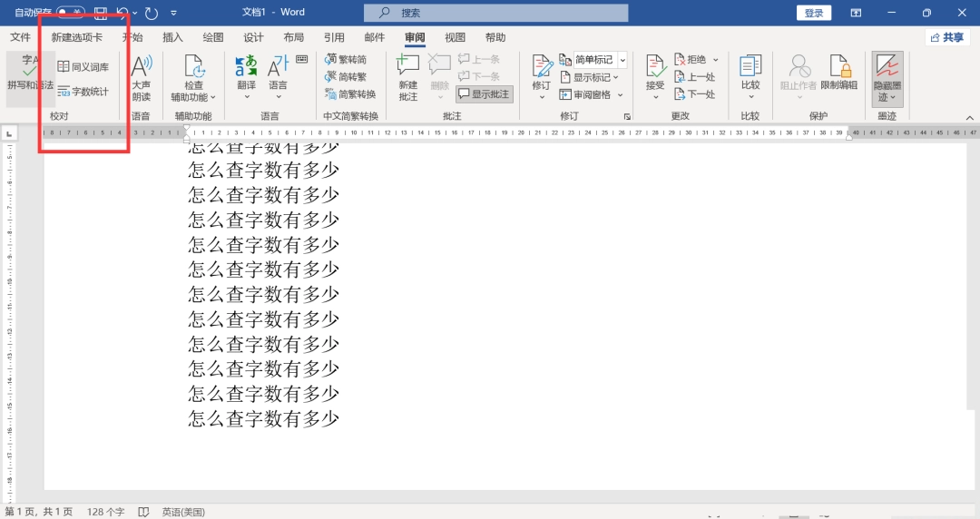Open the 审阅窗格 reviewing pane

pyautogui.click(x=585, y=94)
